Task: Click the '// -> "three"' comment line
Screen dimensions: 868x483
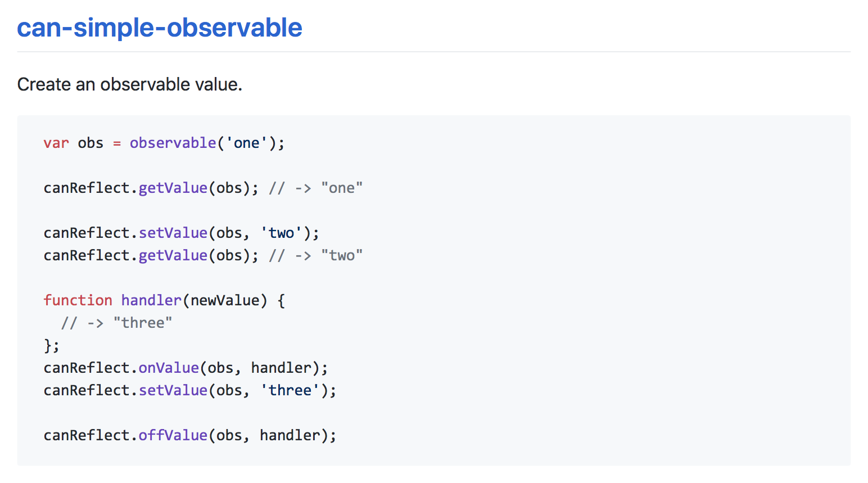Action: pyautogui.click(x=116, y=323)
